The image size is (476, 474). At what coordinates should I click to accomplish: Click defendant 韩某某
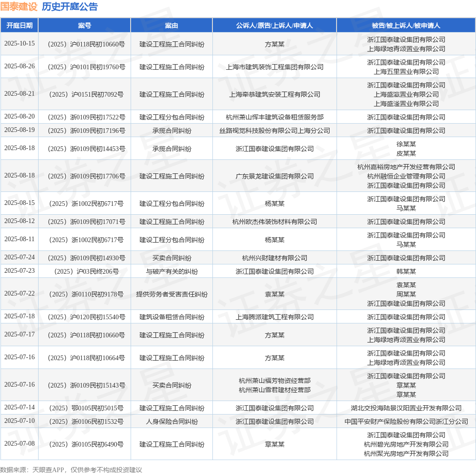pyautogui.click(x=406, y=271)
